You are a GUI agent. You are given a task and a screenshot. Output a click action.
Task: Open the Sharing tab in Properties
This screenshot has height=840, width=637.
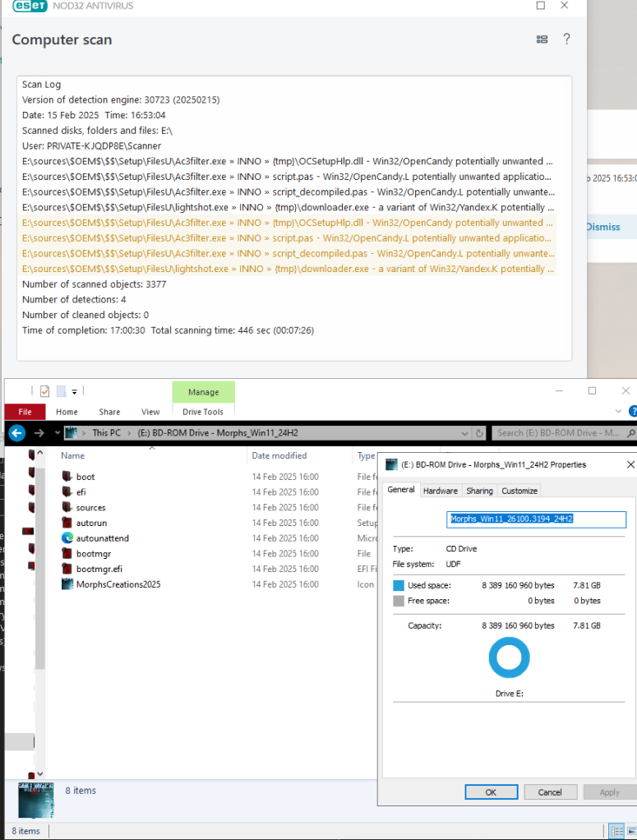479,491
